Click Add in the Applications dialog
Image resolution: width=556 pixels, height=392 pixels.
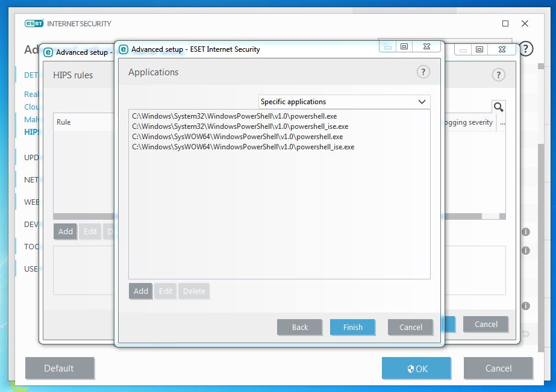click(x=141, y=291)
